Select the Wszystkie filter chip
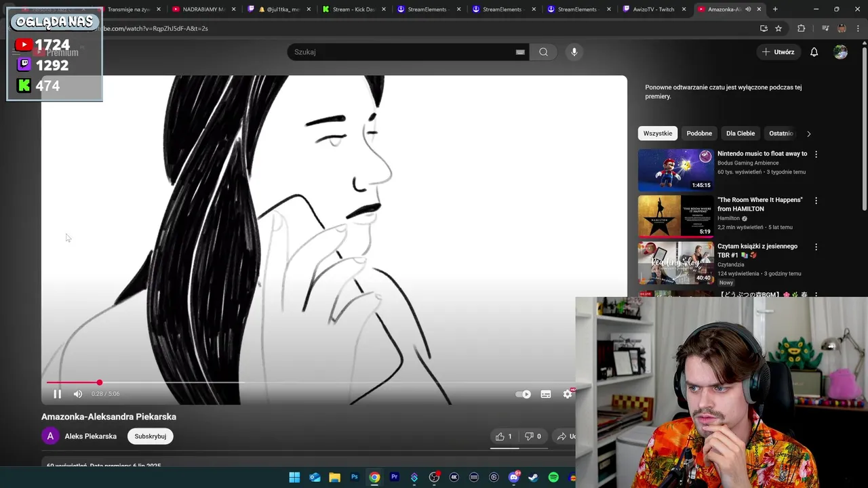Screen dimensions: 868x488 pos(658,134)
